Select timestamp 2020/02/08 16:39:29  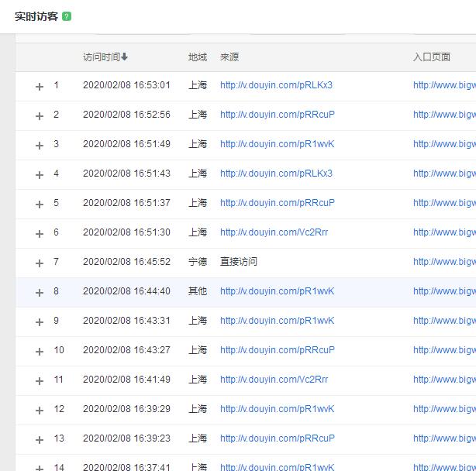[x=126, y=409]
